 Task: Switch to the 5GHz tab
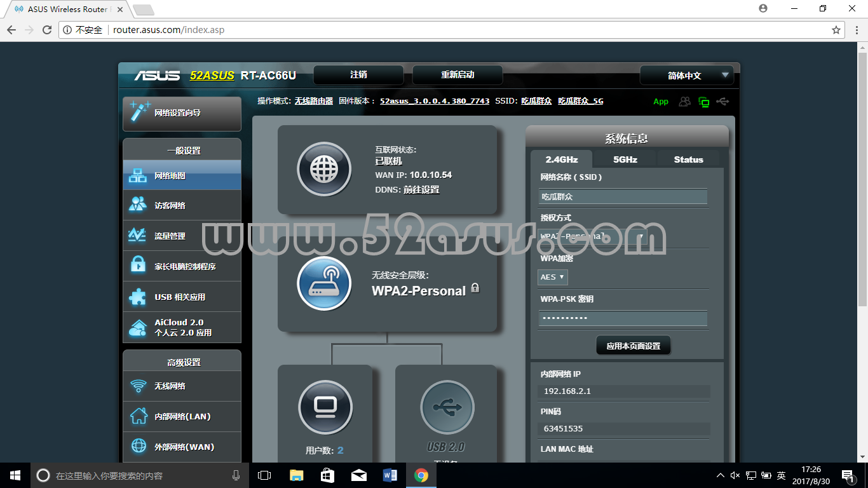(x=625, y=159)
